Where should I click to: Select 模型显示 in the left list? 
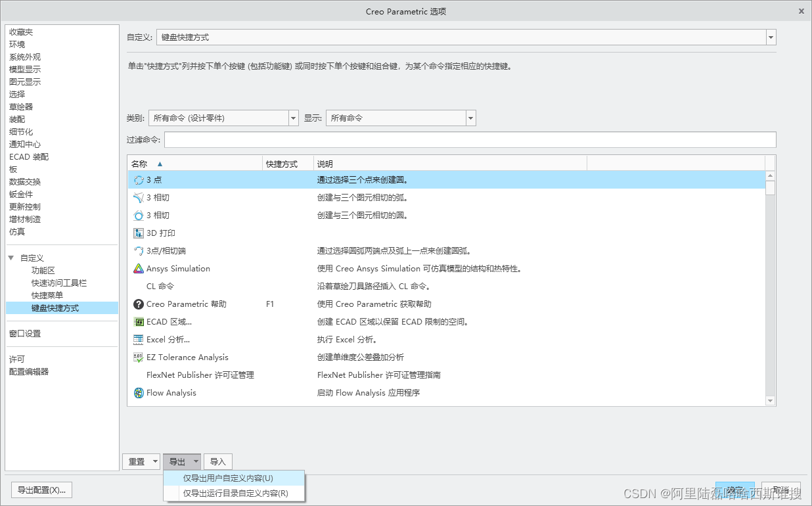25,70
